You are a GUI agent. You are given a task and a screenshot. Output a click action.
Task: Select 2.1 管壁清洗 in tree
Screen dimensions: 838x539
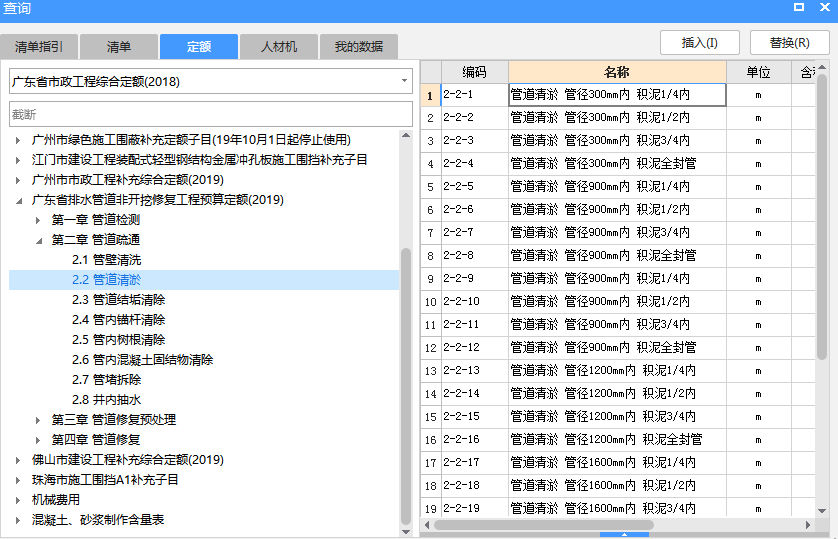pos(106,260)
